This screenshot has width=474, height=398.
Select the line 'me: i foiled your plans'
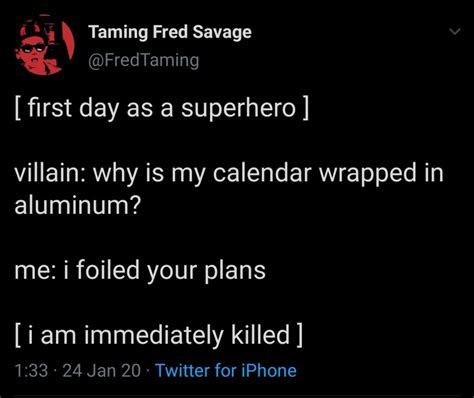click(x=140, y=270)
